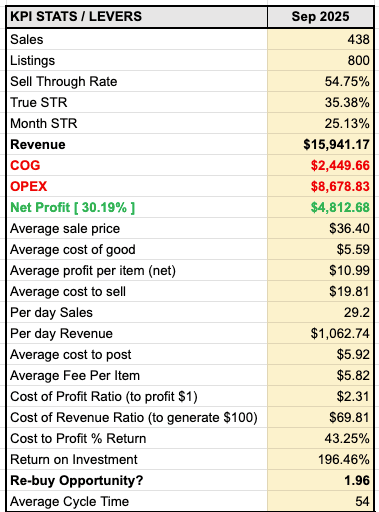379x512 pixels.
Task: Click the green Net Profit label cell
Action: [137, 207]
